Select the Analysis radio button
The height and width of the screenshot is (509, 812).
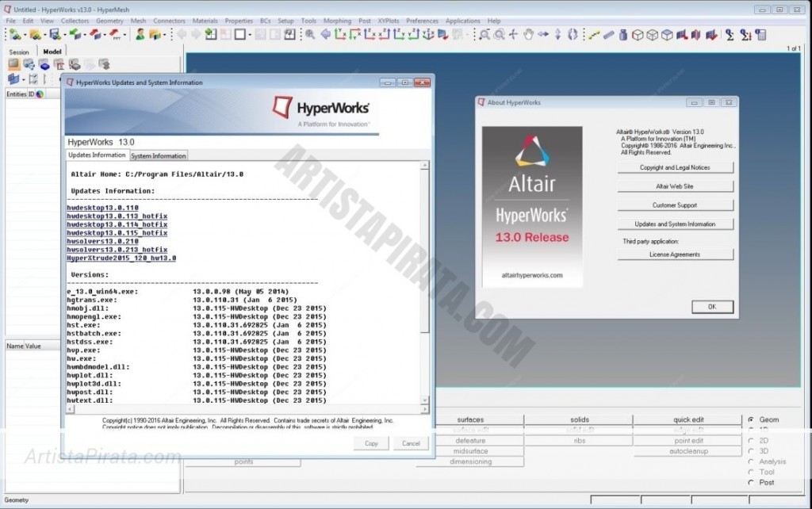[x=751, y=461]
